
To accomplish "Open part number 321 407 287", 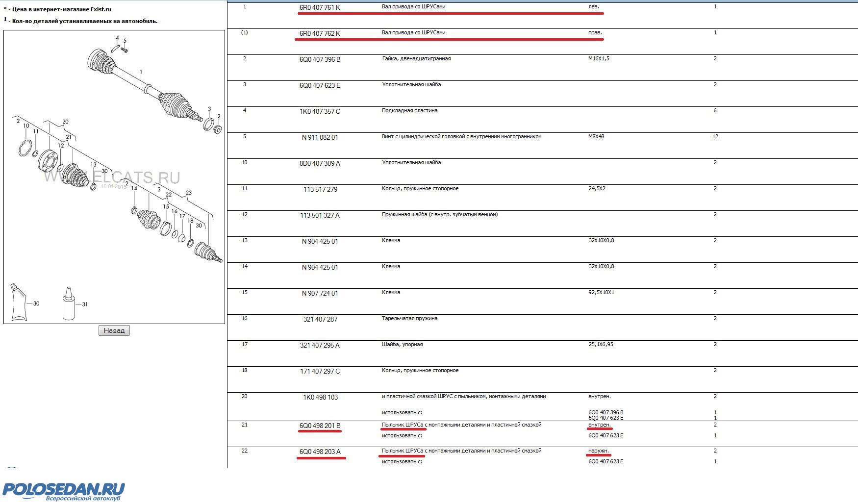I will pyautogui.click(x=320, y=319).
